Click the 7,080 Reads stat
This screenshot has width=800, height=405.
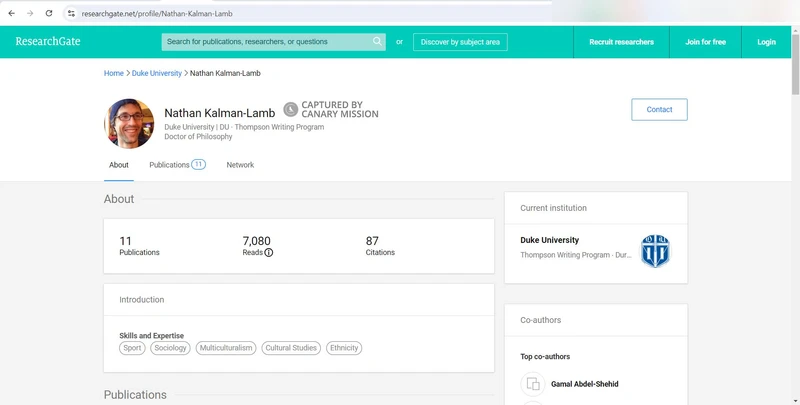[258, 245]
